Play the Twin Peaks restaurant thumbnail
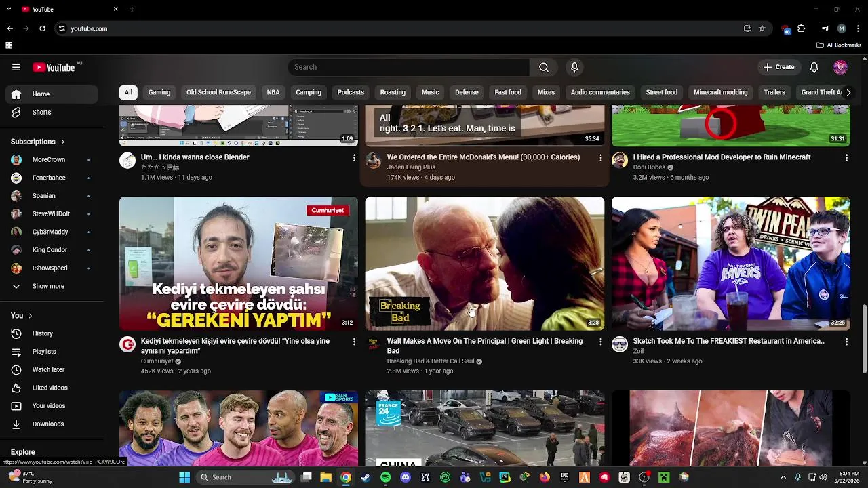868x488 pixels. pos(731,264)
